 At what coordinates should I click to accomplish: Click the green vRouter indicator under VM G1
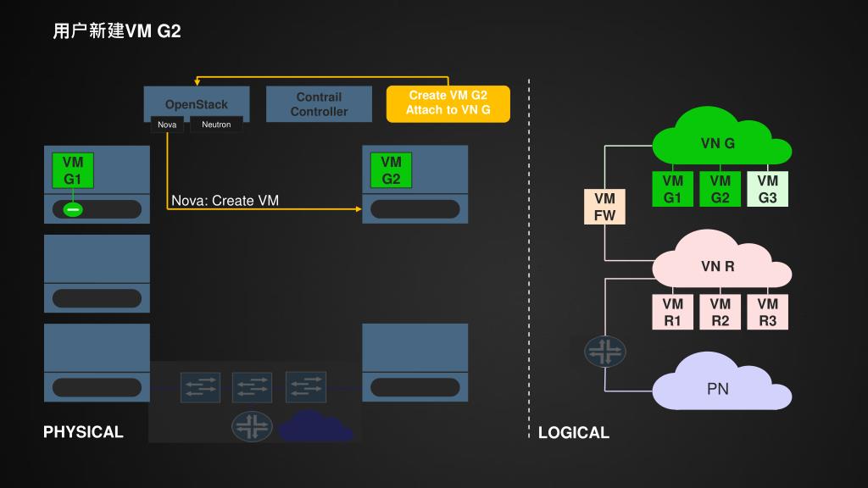pos(73,210)
